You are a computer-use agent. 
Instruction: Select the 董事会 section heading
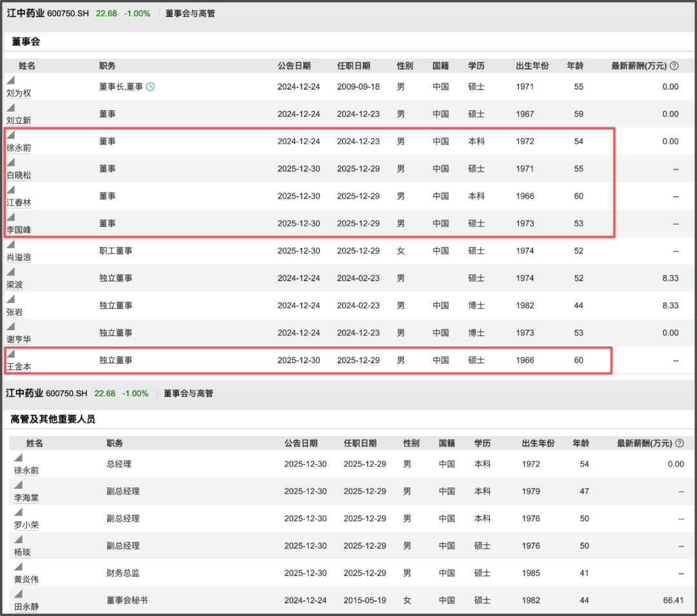pos(26,41)
